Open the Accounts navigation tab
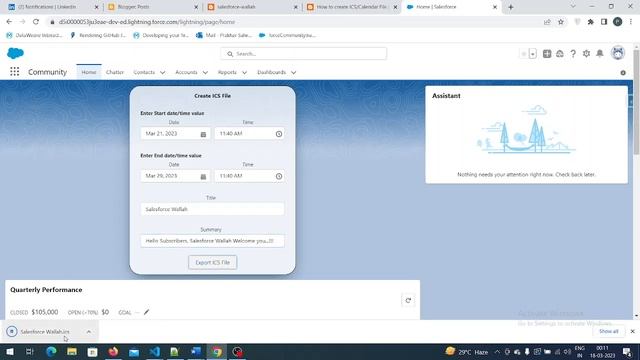The width and height of the screenshot is (640, 360). (x=186, y=72)
